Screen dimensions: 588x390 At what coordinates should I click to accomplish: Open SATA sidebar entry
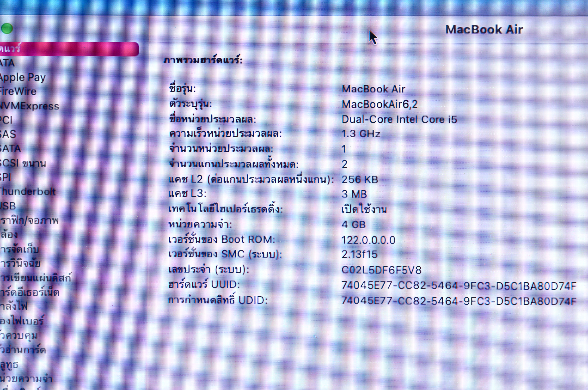10,149
